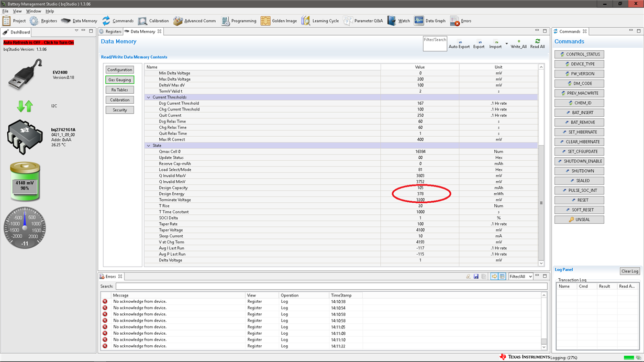Click the Filter/Search box in Data Memory
This screenshot has height=362, width=644.
coord(435,43)
